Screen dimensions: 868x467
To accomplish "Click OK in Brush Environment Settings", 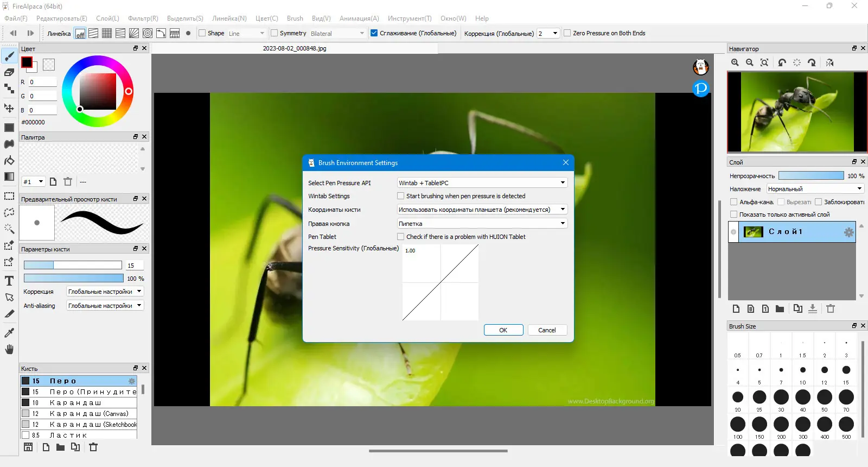I will coord(503,330).
